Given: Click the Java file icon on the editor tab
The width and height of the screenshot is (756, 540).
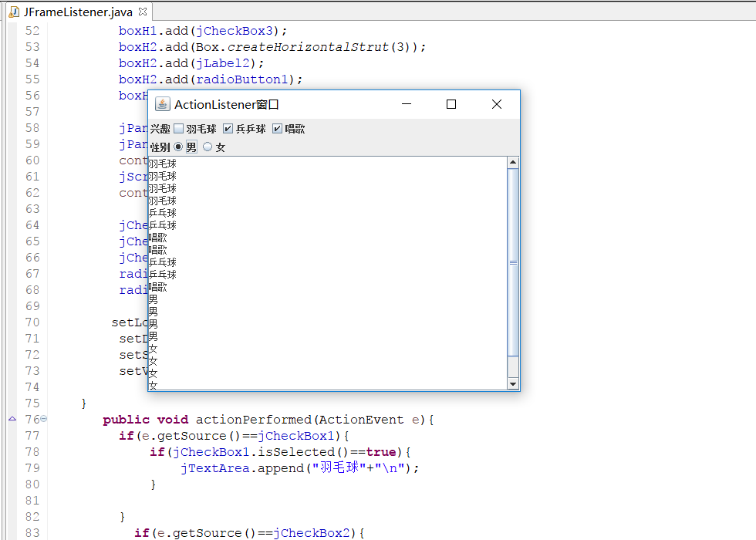Looking at the screenshot, I should pos(15,12).
